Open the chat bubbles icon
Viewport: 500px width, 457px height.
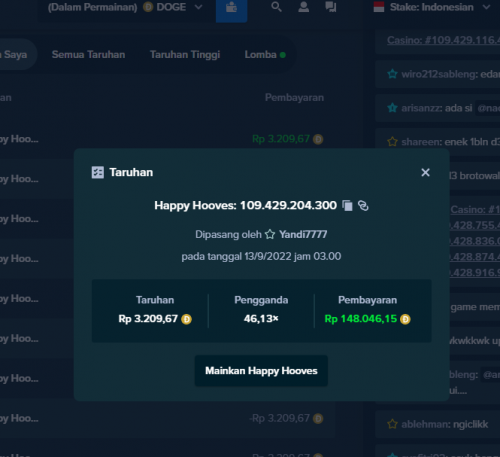pos(331,7)
